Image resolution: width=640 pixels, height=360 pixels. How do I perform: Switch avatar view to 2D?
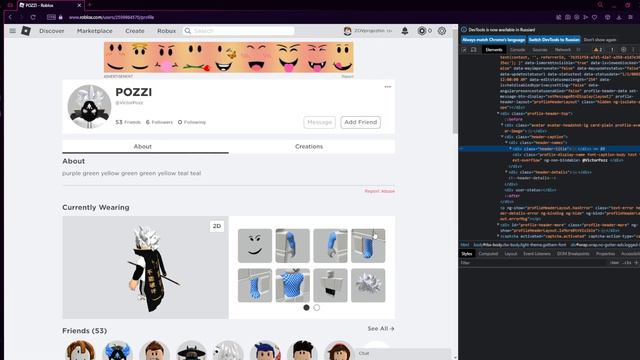(x=217, y=226)
